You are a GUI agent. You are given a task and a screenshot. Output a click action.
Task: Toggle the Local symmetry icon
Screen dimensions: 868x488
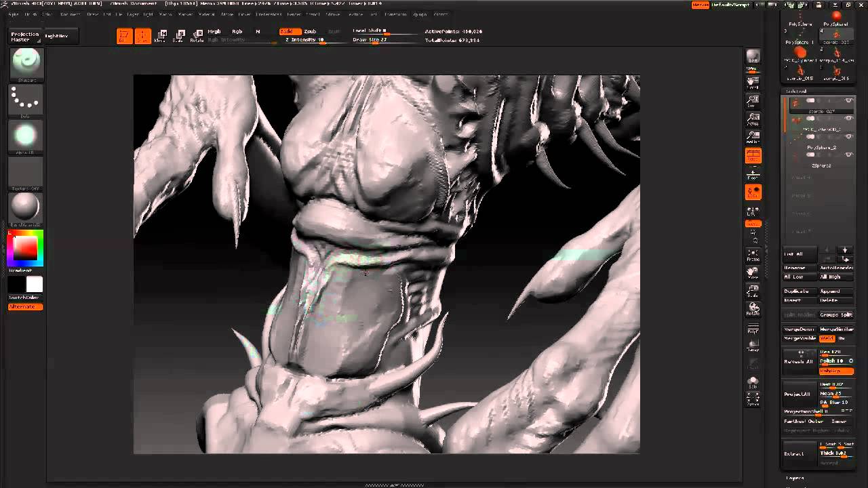coord(753,192)
